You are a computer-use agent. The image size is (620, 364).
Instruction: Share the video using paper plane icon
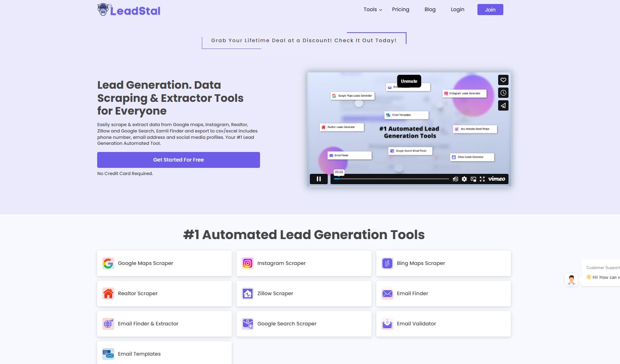[503, 105]
